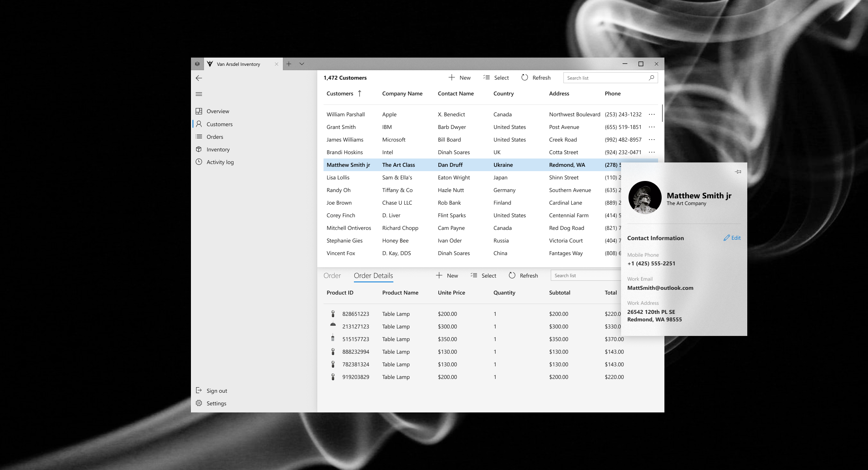868x470 pixels.
Task: Focus the order details Search list field
Action: pyautogui.click(x=586, y=275)
